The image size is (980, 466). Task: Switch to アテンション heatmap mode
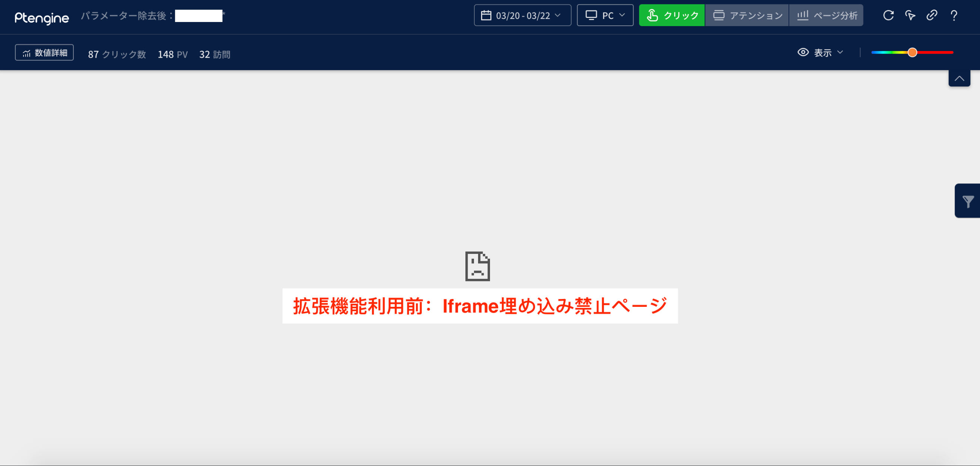(747, 15)
